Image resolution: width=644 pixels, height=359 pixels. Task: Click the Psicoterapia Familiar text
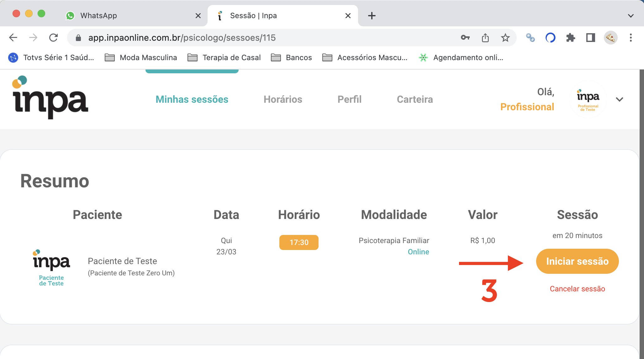tap(394, 241)
